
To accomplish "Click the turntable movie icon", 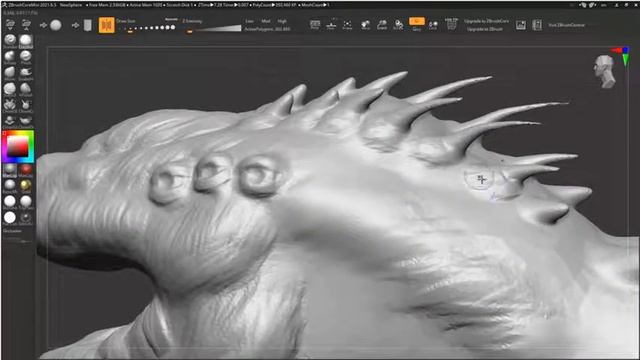I will (x=537, y=25).
